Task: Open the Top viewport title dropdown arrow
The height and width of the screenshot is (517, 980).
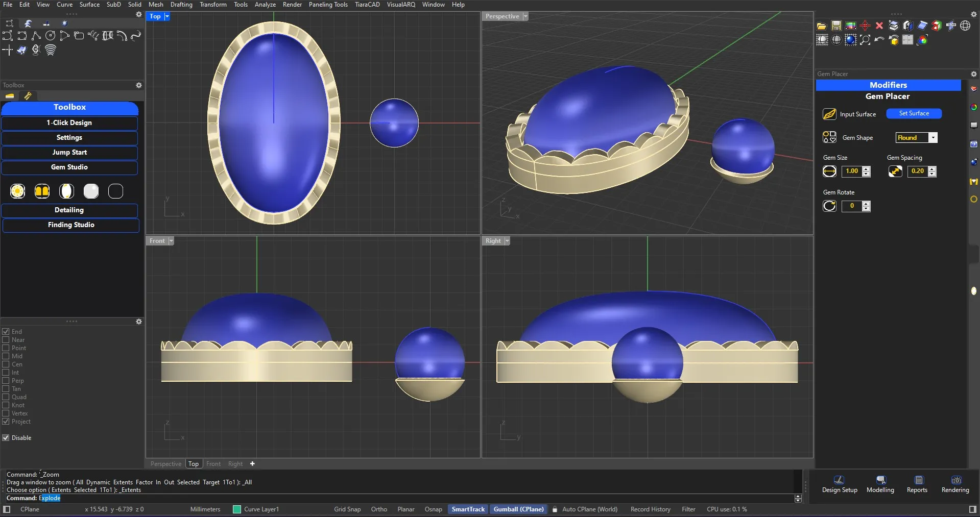Action: (167, 16)
